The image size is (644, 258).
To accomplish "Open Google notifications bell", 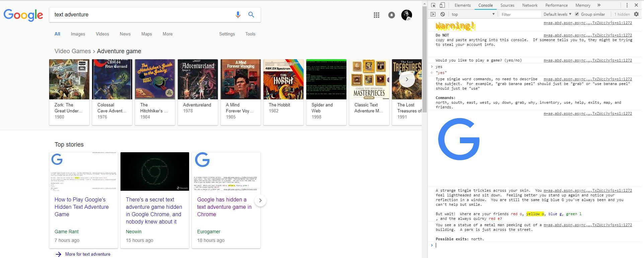I will point(391,15).
